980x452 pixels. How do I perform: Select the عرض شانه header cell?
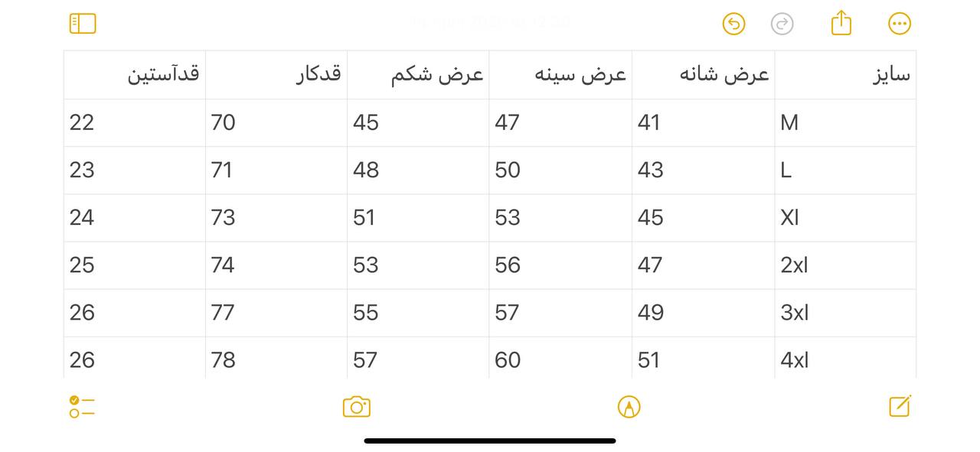[x=703, y=75]
